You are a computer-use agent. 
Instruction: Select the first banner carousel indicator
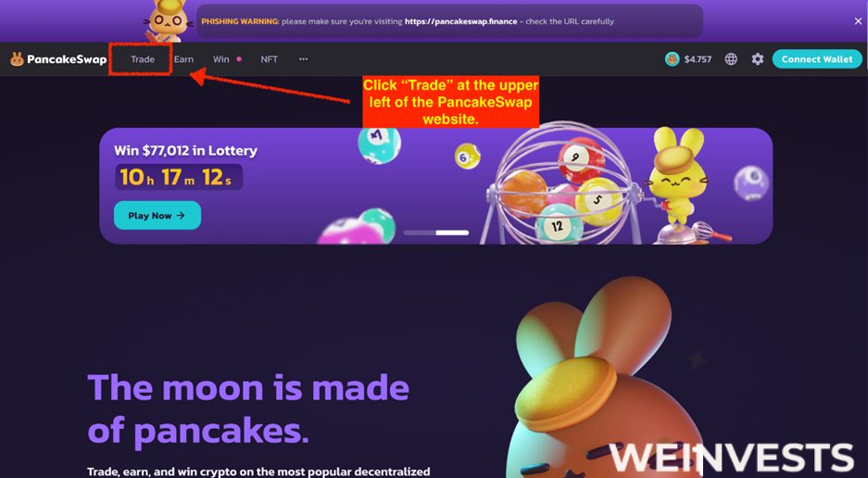coord(420,233)
